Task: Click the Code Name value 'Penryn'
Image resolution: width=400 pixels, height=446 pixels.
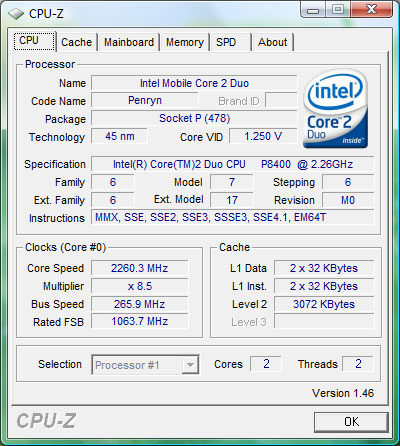Action: click(x=145, y=100)
